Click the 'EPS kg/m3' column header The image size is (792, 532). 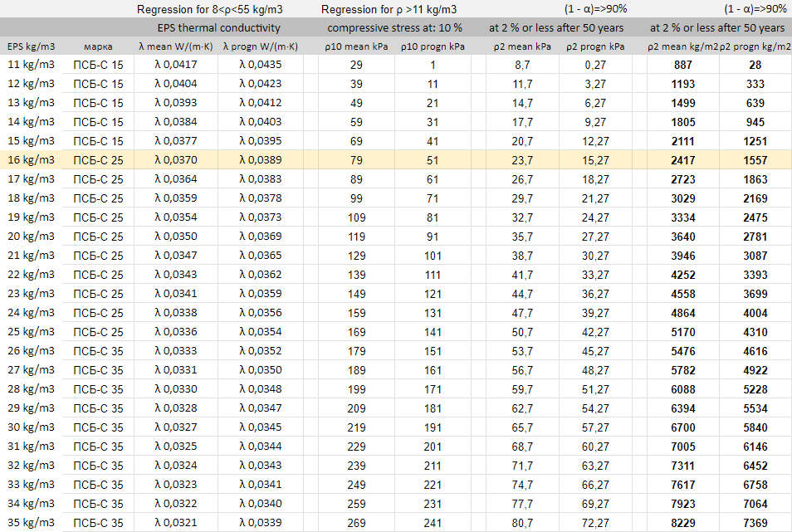pos(31,46)
